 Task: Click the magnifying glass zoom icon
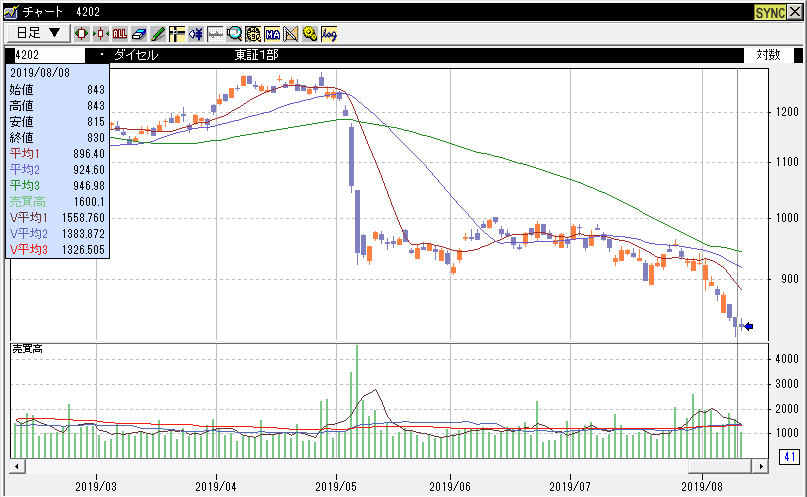(x=234, y=33)
